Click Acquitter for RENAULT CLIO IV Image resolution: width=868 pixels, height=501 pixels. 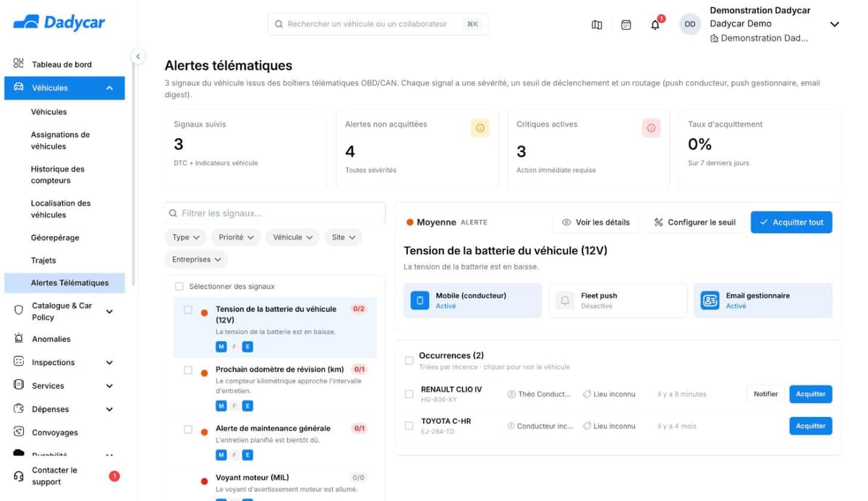(810, 394)
